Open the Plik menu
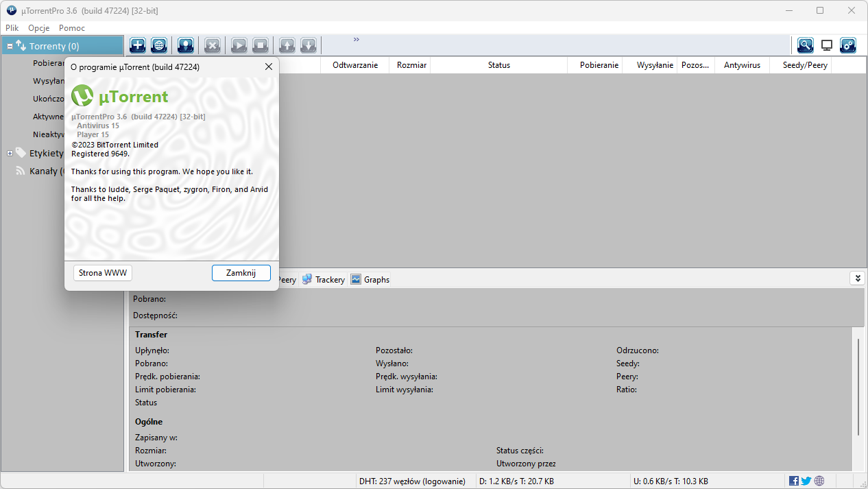Screen dimensions: 868x489 pyautogui.click(x=12, y=28)
